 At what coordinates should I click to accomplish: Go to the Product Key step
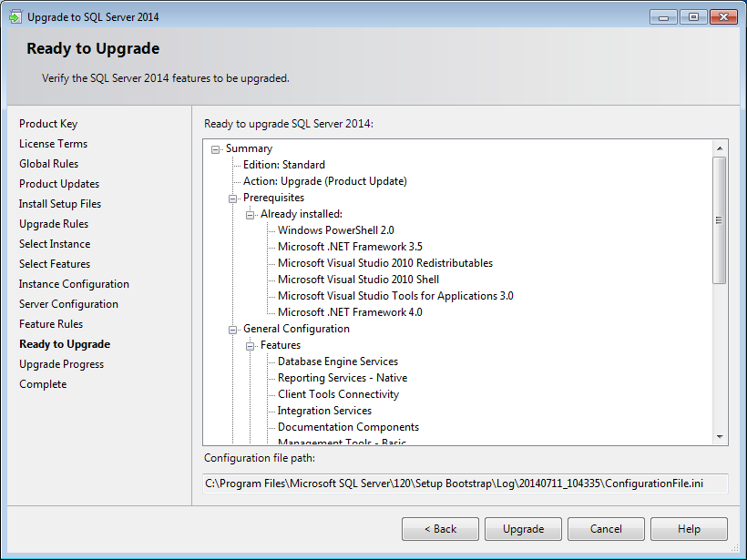(48, 124)
